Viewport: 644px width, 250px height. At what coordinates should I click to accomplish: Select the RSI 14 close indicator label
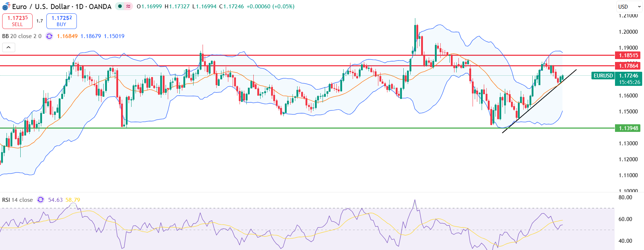point(17,200)
